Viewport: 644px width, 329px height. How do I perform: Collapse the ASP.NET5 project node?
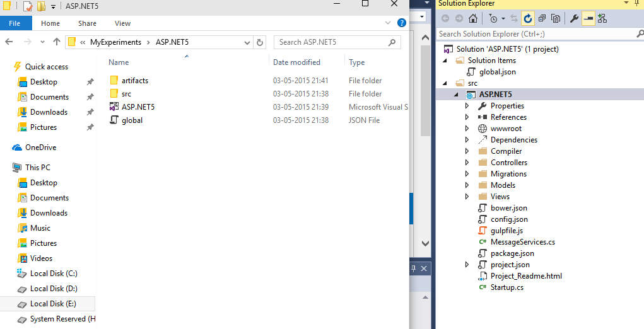457,95
